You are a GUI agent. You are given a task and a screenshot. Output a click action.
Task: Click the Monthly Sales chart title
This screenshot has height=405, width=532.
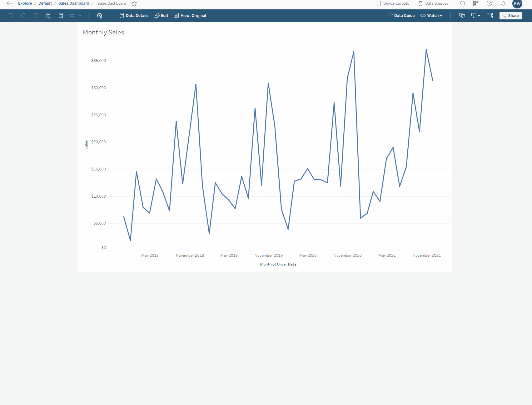pyautogui.click(x=103, y=32)
